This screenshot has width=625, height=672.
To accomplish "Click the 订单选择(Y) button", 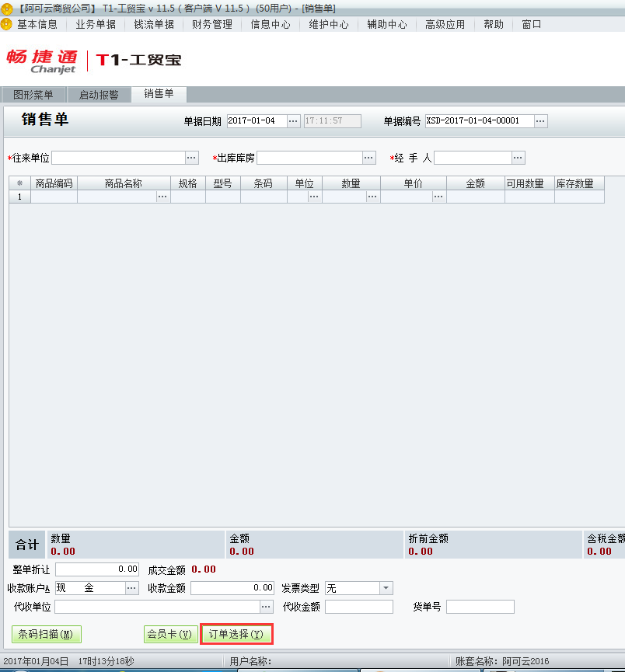I will (x=236, y=634).
